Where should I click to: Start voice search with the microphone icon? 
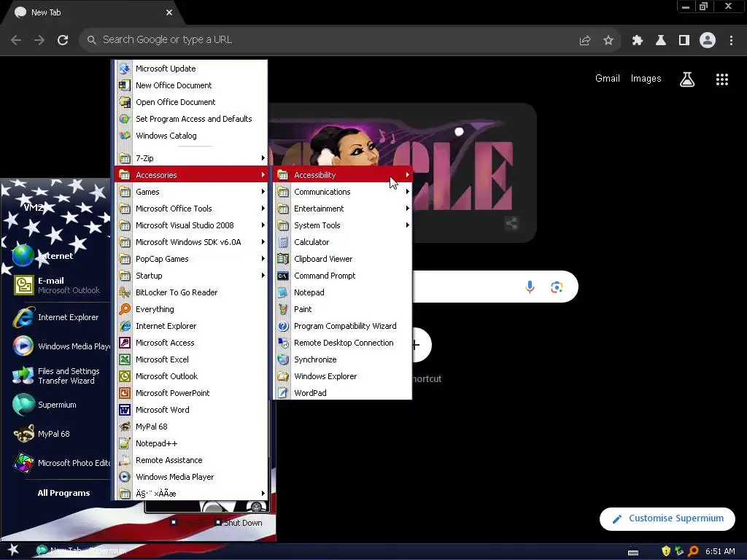(x=530, y=287)
